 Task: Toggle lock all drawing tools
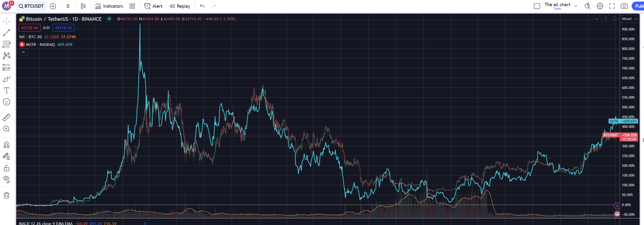click(6, 168)
